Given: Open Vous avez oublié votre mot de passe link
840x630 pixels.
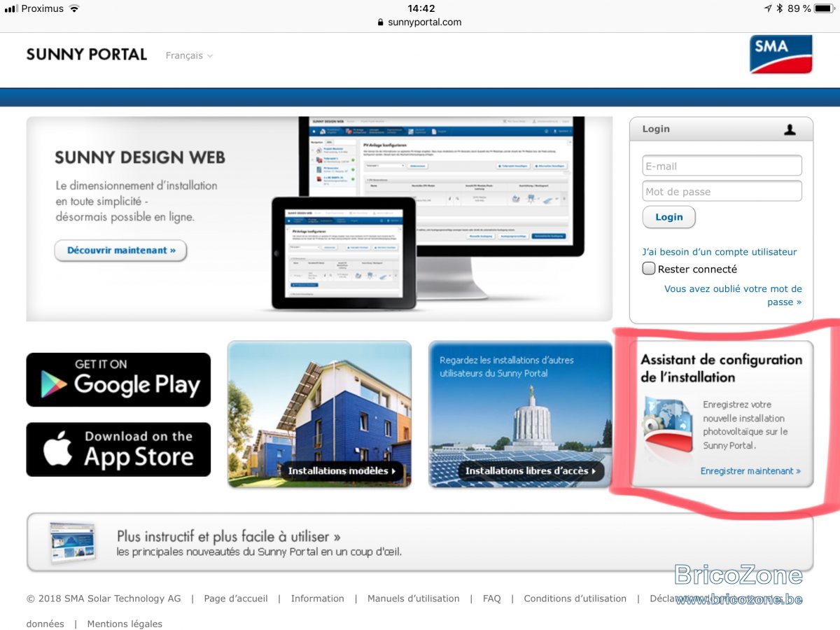Looking at the screenshot, I should point(733,295).
